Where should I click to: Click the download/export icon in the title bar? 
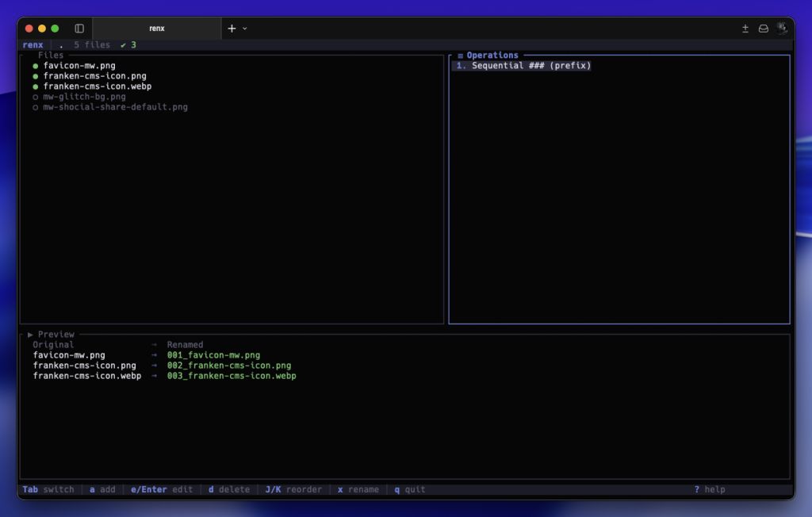[x=745, y=29]
